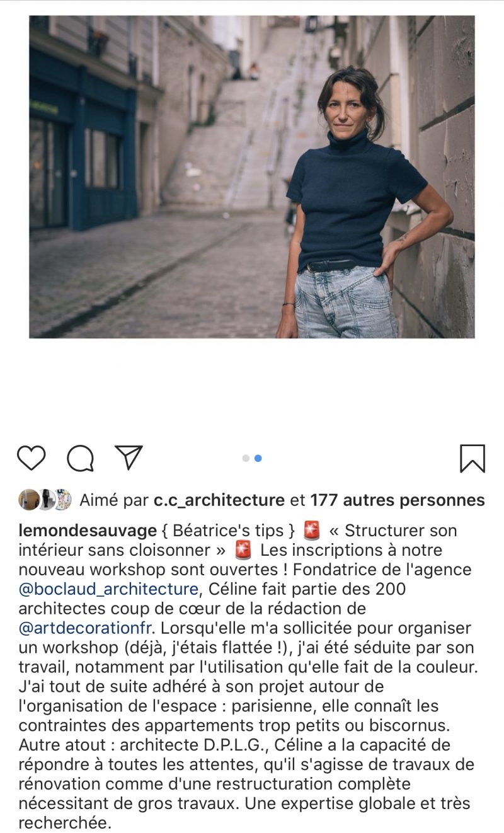The height and width of the screenshot is (833, 504).
Task: Tap the "Aimé par" text
Action: 114,500
